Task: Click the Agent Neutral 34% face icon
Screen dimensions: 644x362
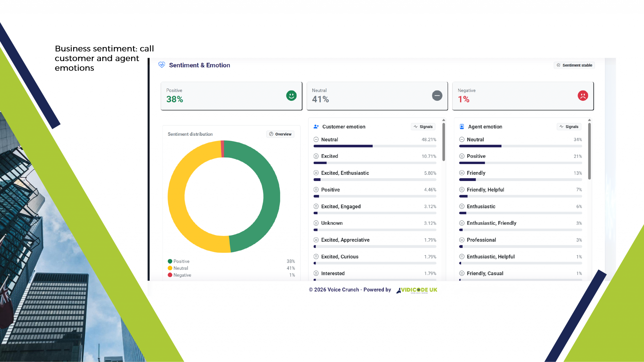Action: tap(462, 140)
